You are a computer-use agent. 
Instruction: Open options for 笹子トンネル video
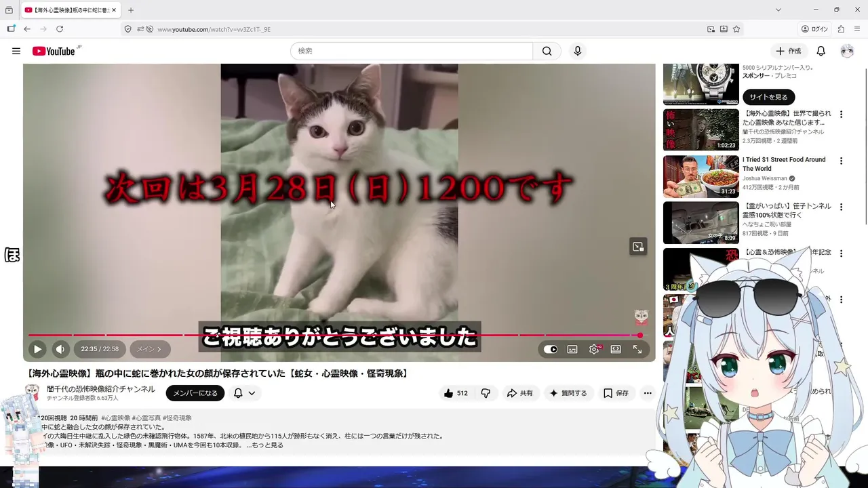point(841,207)
